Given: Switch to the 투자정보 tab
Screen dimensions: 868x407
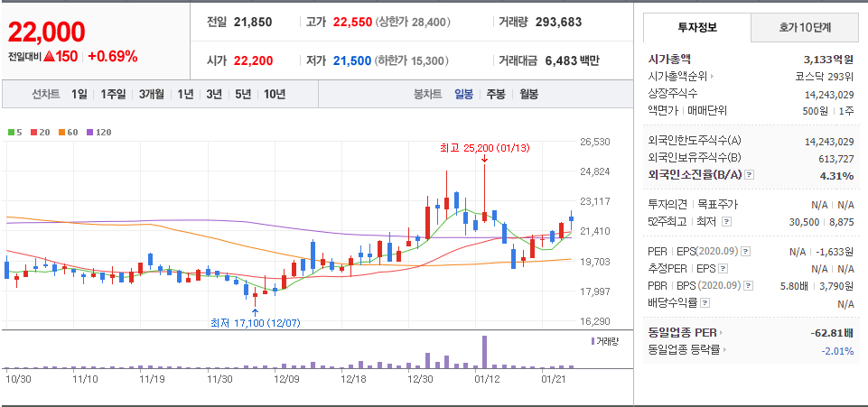Looking at the screenshot, I should click(x=697, y=27).
